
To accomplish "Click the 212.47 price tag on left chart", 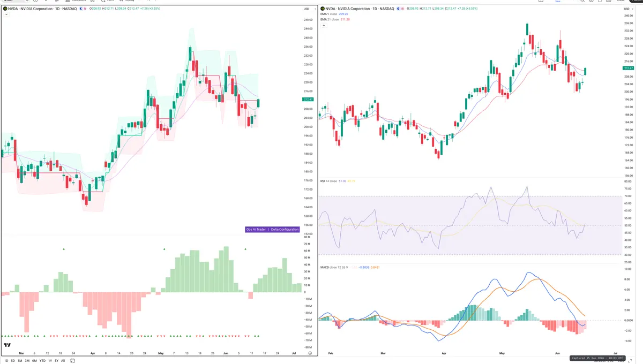I will point(308,100).
